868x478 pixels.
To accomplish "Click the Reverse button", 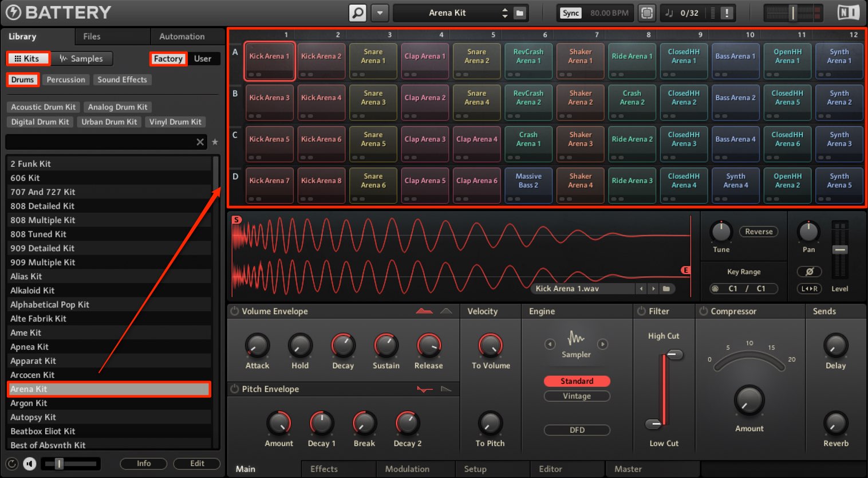I will [759, 232].
